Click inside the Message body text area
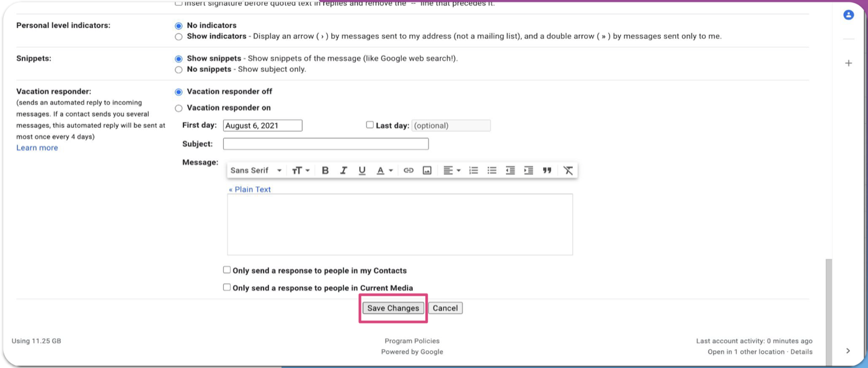Image resolution: width=868 pixels, height=368 pixels. pyautogui.click(x=400, y=225)
